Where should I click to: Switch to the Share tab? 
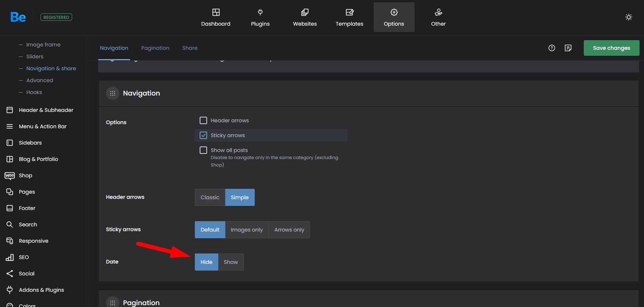[190, 48]
